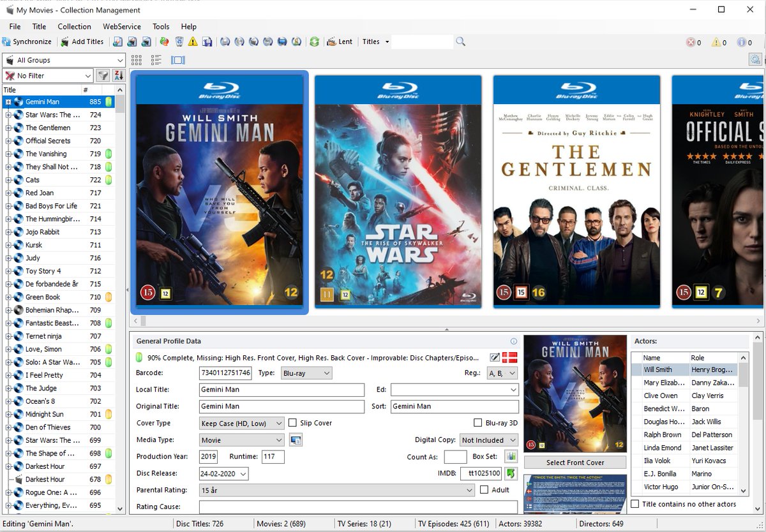This screenshot has height=532, width=766.
Task: Open the WebService menu
Action: pos(122,26)
